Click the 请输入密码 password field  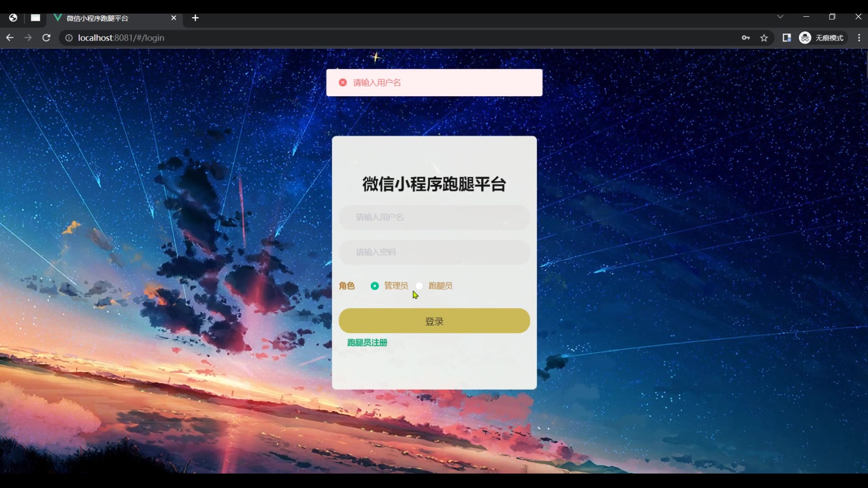tap(434, 252)
